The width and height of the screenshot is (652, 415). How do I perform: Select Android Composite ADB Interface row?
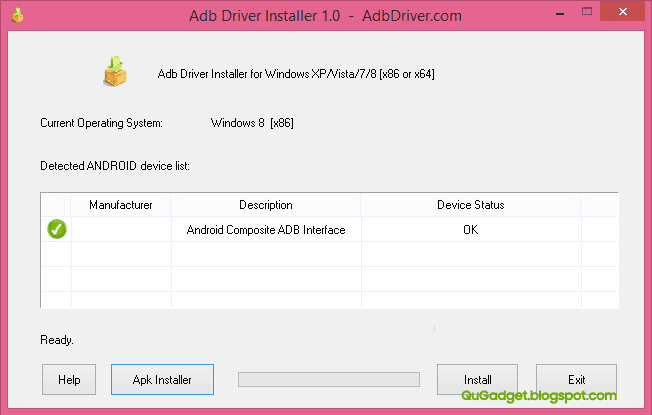click(329, 229)
